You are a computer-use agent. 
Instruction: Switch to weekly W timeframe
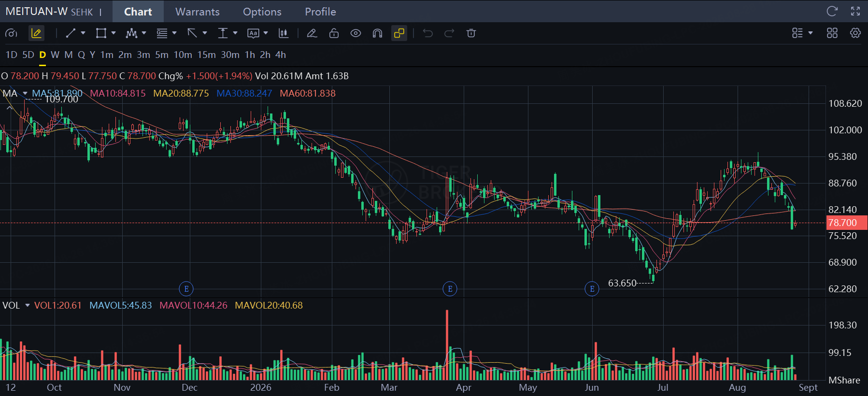click(55, 55)
